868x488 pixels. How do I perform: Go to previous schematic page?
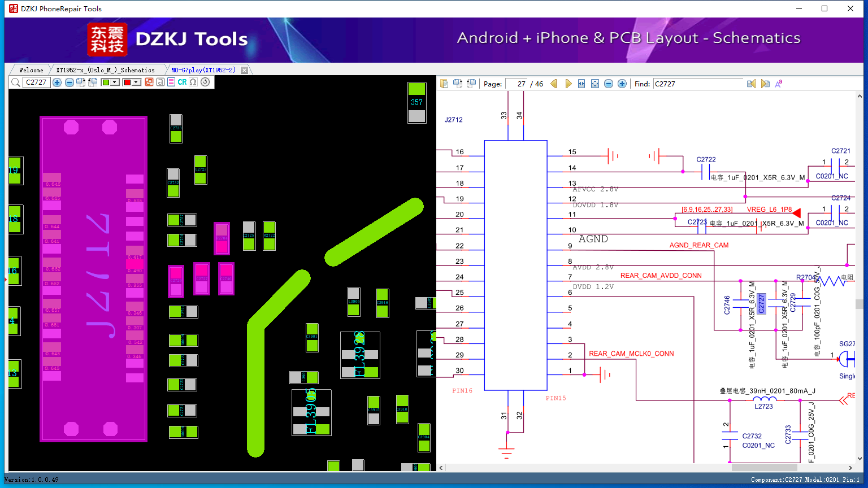(x=554, y=84)
